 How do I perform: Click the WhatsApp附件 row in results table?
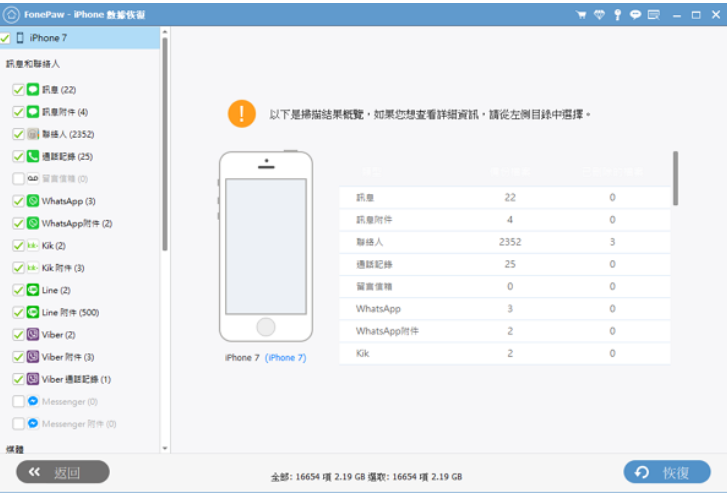point(504,331)
